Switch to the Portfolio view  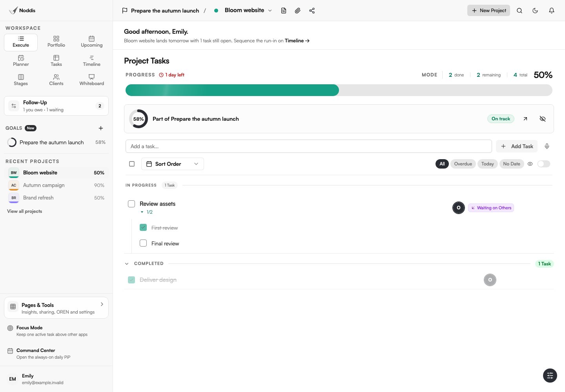coord(56,42)
